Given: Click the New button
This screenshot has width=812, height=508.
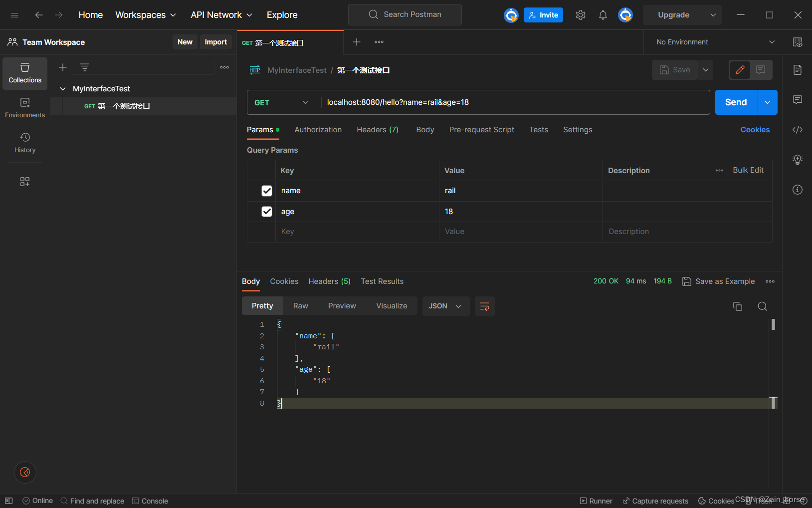Looking at the screenshot, I should [185, 42].
